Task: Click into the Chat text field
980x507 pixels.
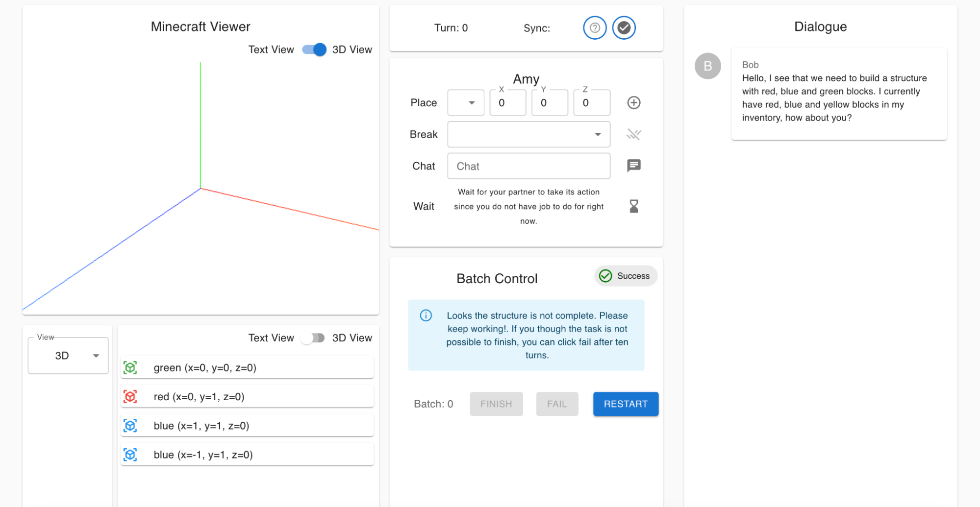Action: [529, 166]
